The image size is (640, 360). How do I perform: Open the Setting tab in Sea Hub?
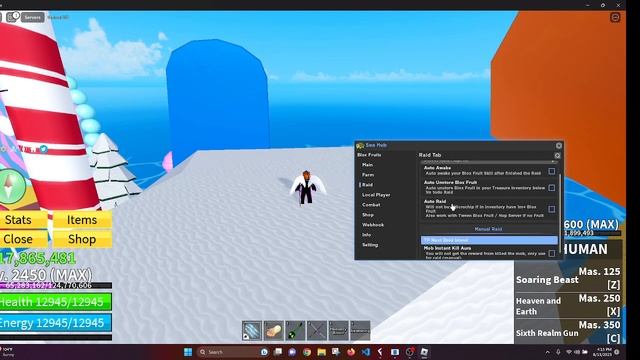[370, 245]
